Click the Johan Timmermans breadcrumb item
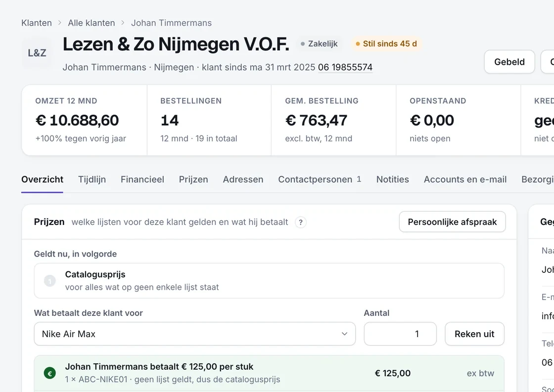Screen dimensions: 554x392 (x=171, y=23)
